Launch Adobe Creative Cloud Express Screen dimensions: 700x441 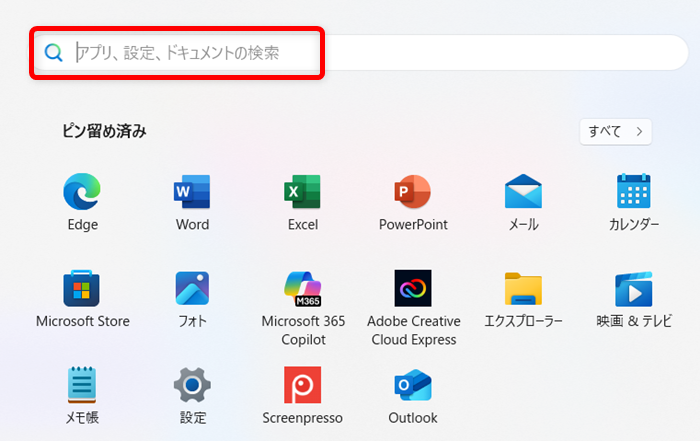(x=413, y=288)
